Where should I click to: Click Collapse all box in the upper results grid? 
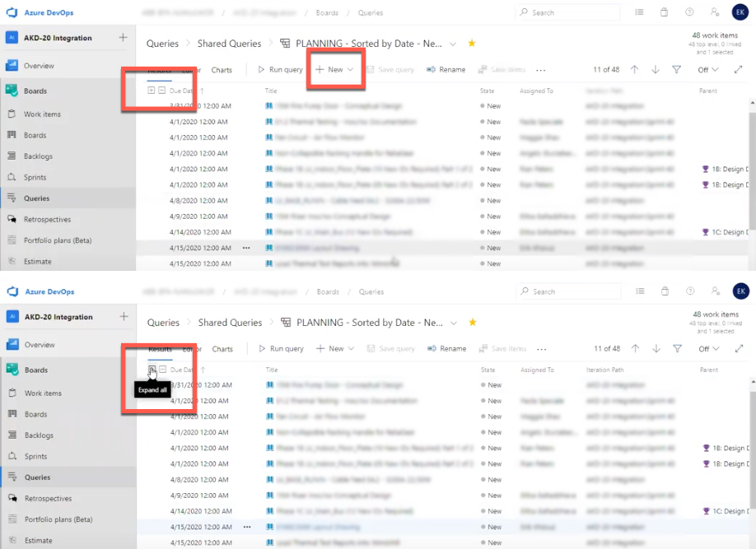pyautogui.click(x=161, y=91)
